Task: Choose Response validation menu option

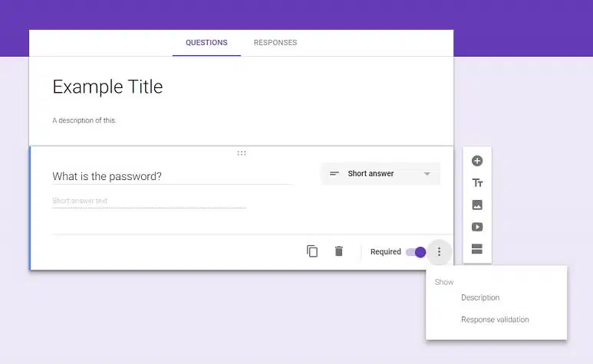Action: 496,320
